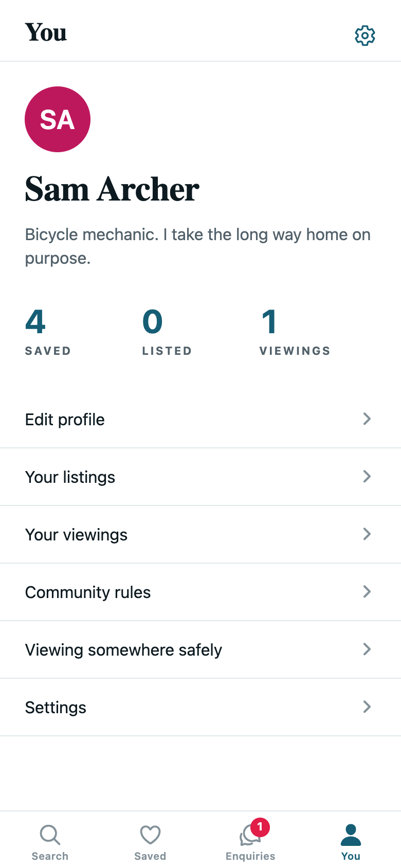Expand the Your listings chevron
The height and width of the screenshot is (868, 401).
(367, 476)
